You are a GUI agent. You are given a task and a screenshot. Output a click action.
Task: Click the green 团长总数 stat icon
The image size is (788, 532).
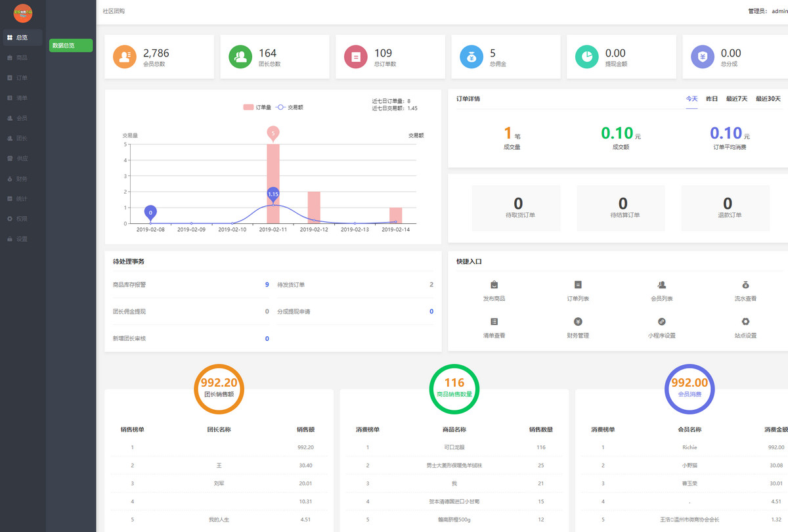click(240, 57)
